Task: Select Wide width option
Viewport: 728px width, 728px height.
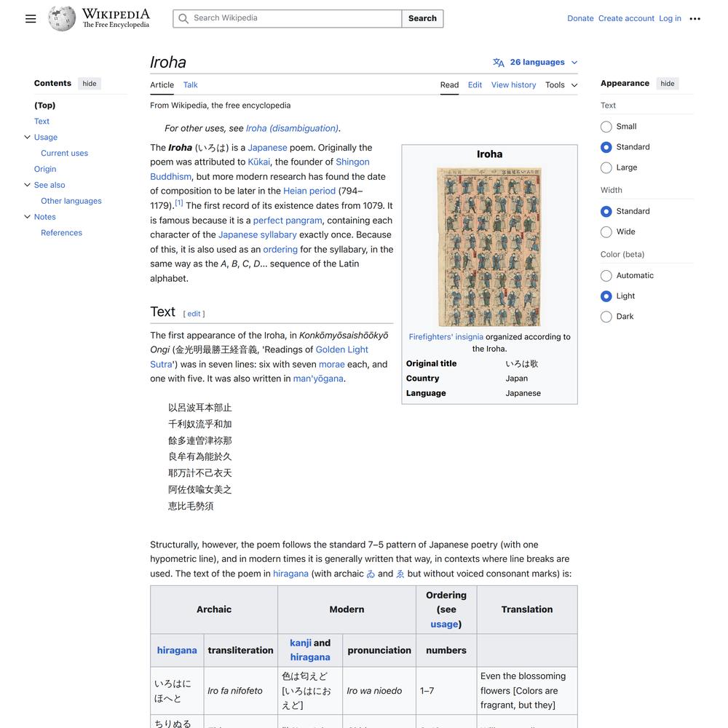Action: [x=606, y=232]
